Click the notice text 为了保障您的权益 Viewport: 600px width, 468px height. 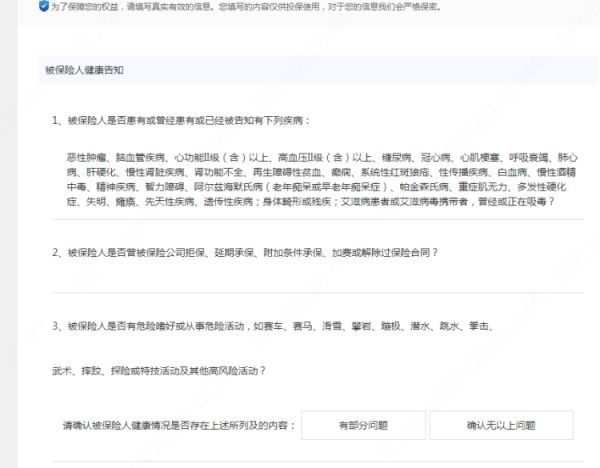tap(246, 7)
